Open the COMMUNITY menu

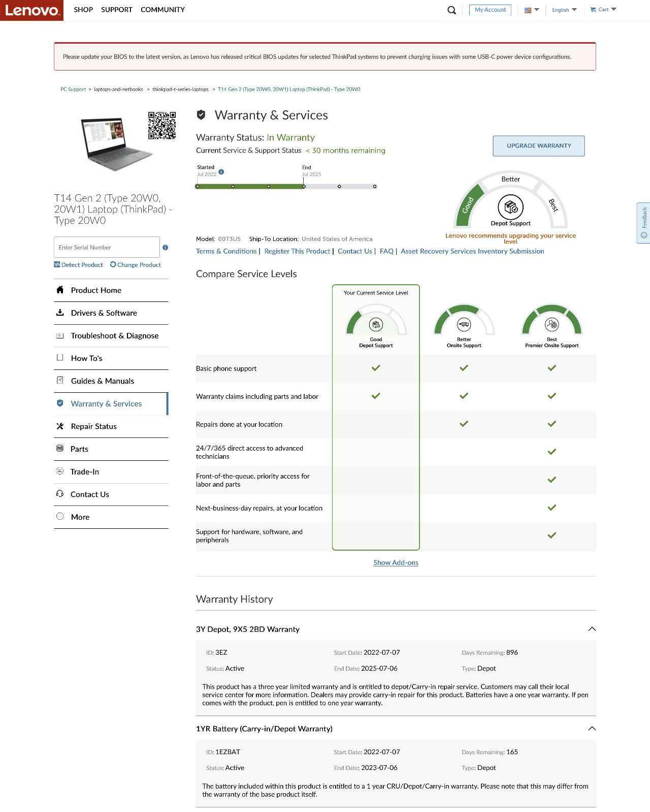click(163, 10)
